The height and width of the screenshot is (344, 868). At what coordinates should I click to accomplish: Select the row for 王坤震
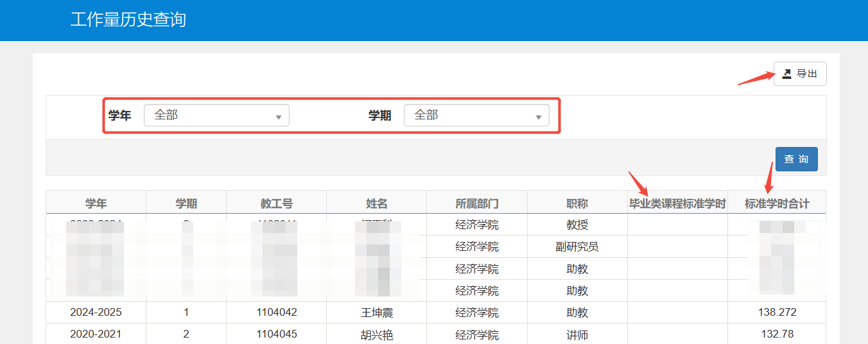click(376, 313)
